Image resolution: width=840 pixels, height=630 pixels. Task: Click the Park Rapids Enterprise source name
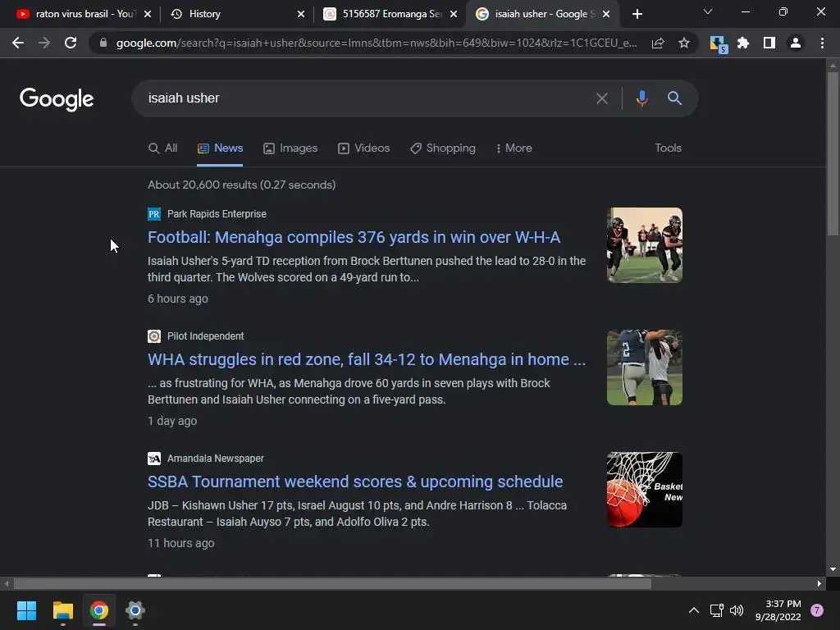[x=217, y=214]
